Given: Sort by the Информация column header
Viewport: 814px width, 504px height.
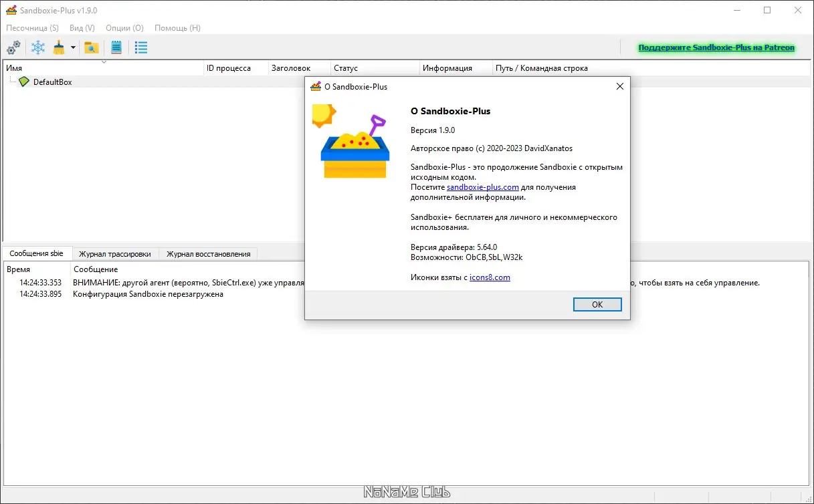Looking at the screenshot, I should point(456,68).
